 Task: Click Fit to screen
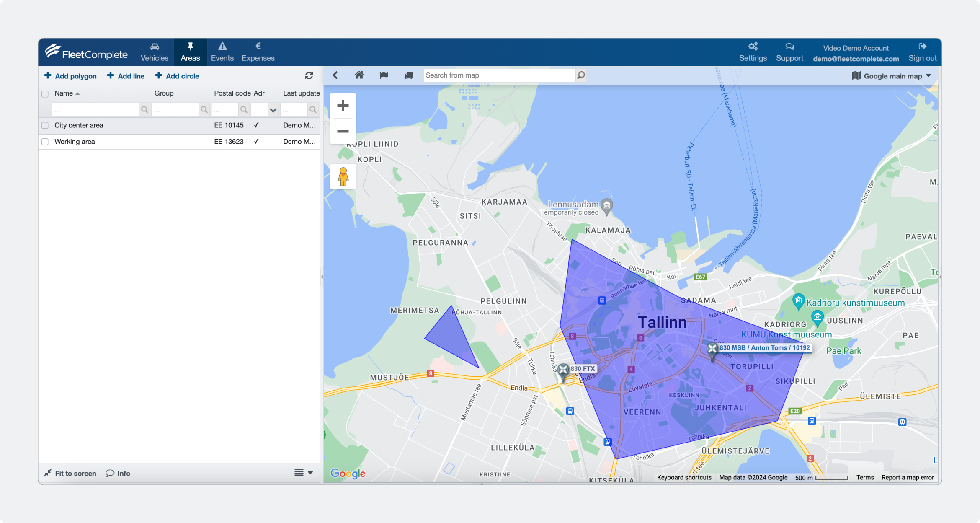70,473
